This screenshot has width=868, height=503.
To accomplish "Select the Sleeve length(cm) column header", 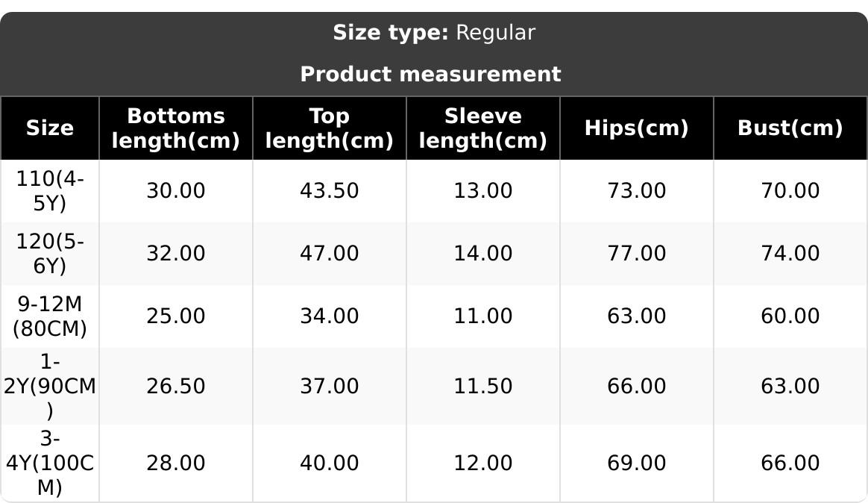I will 482,128.
